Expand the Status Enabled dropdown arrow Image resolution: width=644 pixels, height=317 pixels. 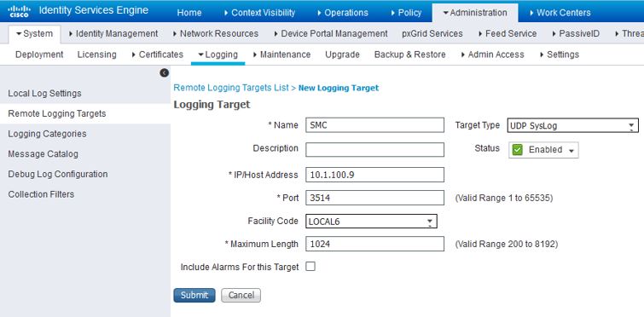tap(571, 151)
